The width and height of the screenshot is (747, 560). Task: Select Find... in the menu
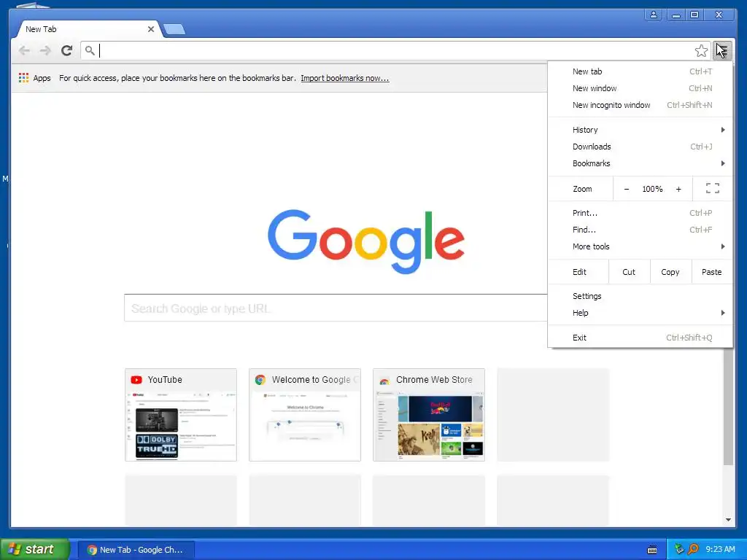click(640, 230)
